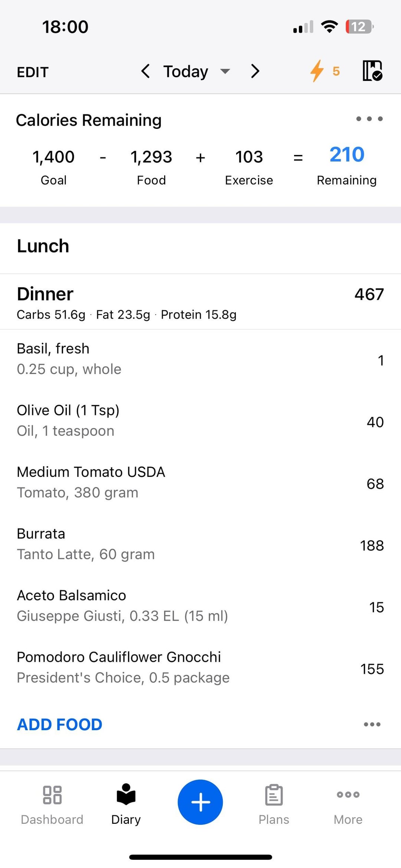
Task: Switch to the Plans tab
Action: (274, 803)
